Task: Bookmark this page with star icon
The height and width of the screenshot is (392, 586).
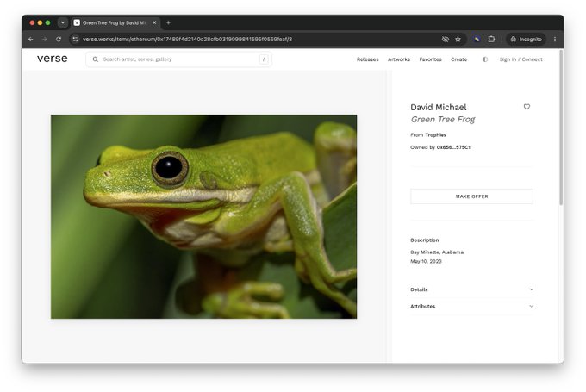Action: pos(458,40)
